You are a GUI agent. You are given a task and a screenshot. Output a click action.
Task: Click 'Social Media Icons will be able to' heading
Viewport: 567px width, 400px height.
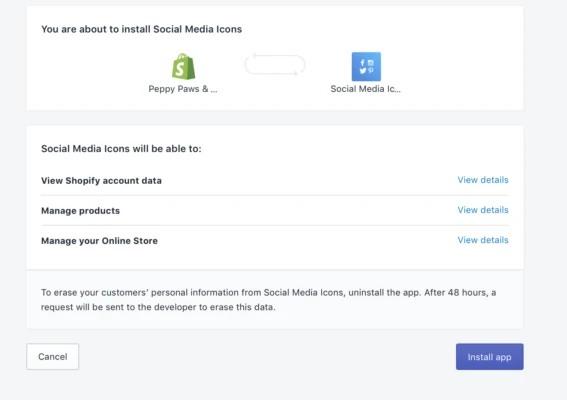point(121,149)
